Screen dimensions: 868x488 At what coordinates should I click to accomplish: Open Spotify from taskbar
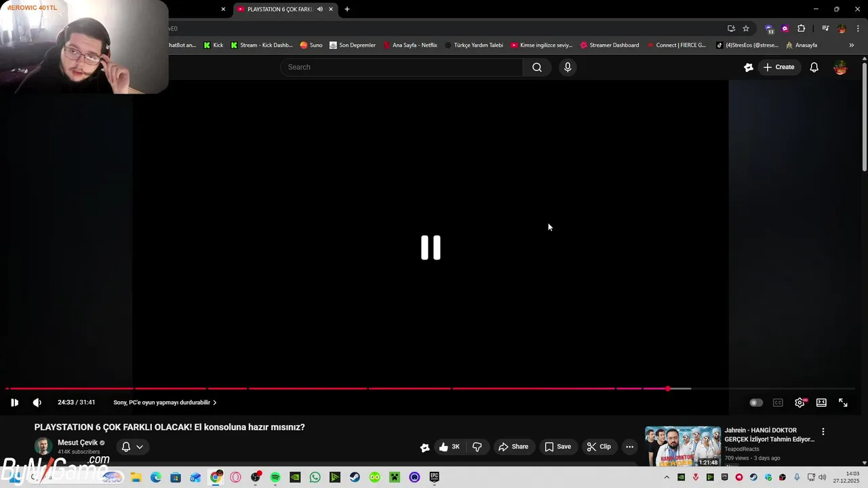[275, 477]
